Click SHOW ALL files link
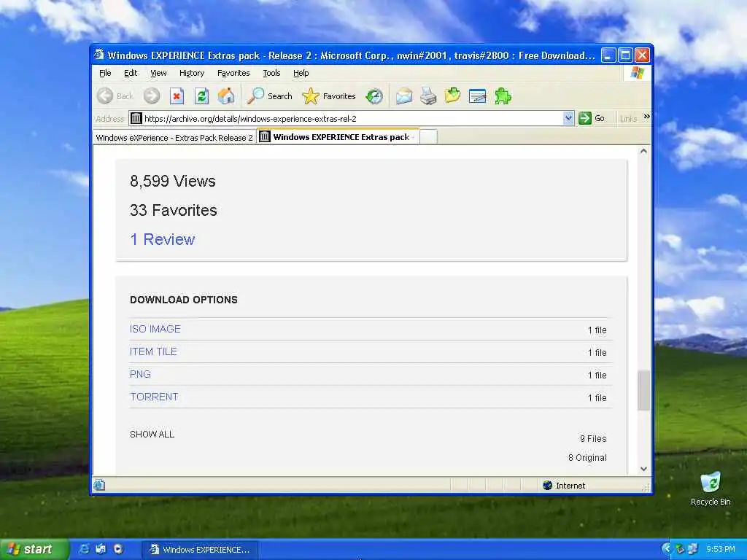 coord(152,435)
